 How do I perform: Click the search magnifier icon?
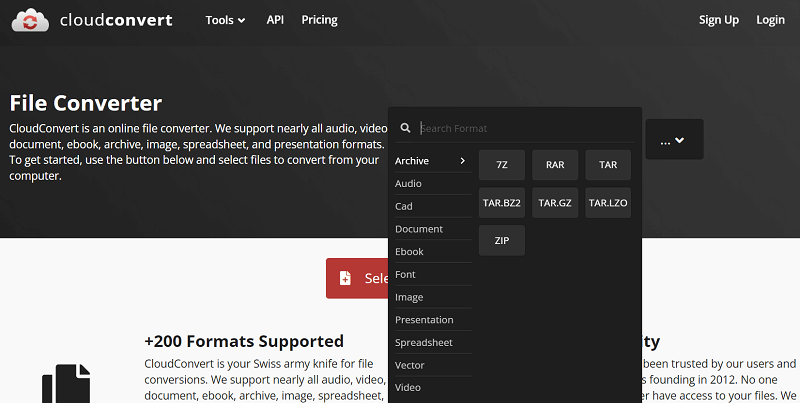pos(405,128)
